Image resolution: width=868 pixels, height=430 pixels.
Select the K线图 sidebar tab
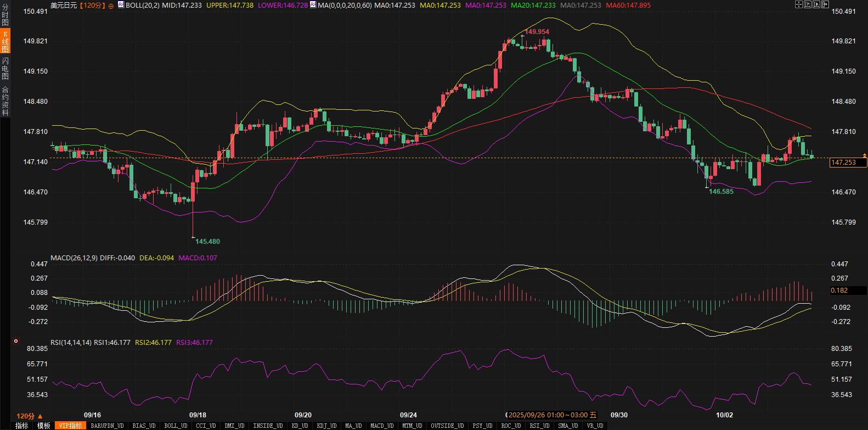pos(5,42)
